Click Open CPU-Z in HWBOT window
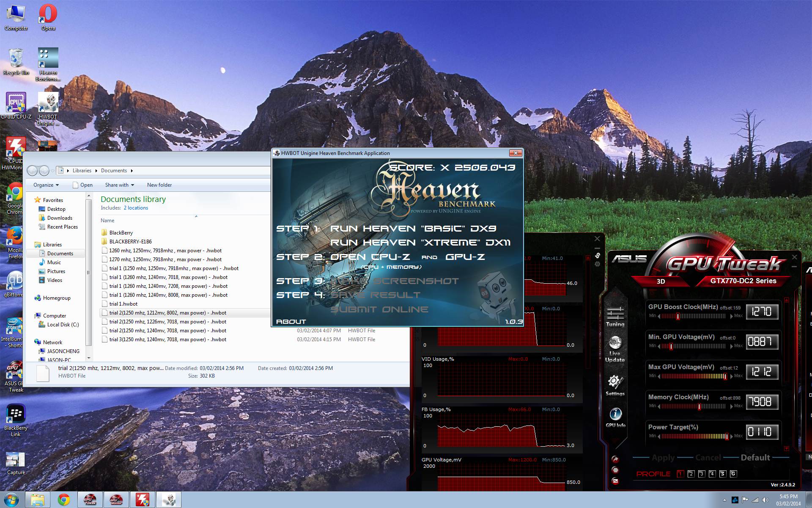The width and height of the screenshot is (812, 508). click(370, 257)
